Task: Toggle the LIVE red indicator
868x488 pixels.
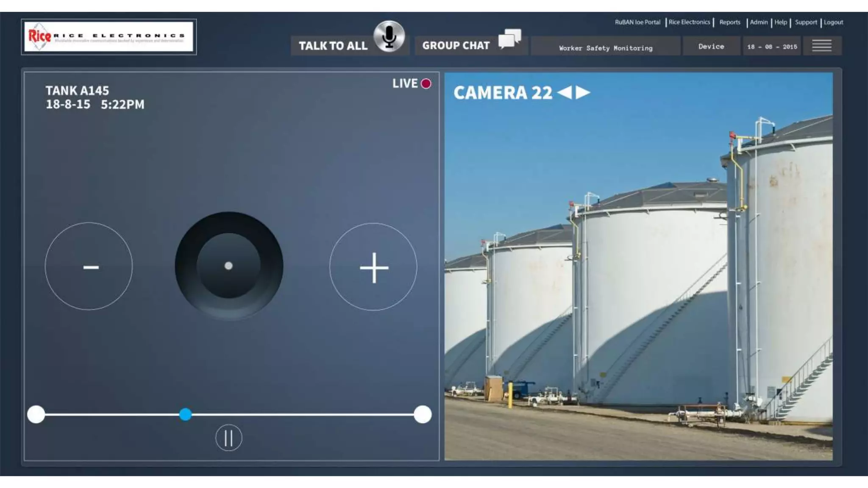Action: 426,83
